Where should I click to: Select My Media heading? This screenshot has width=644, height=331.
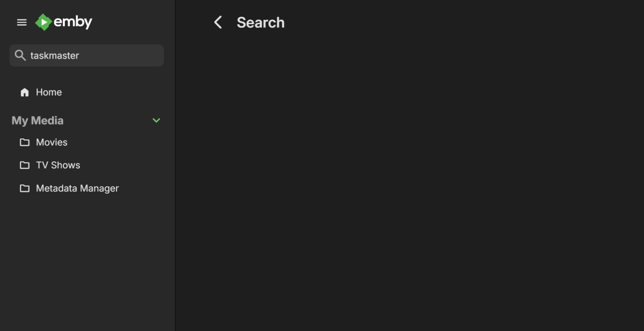point(37,120)
